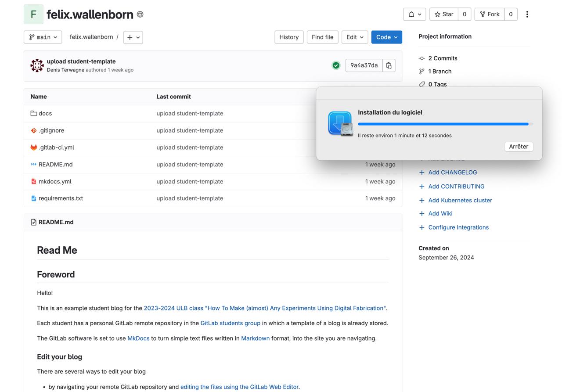Click the green F project avatar
This screenshot has height=392, width=562.
pyautogui.click(x=33, y=14)
